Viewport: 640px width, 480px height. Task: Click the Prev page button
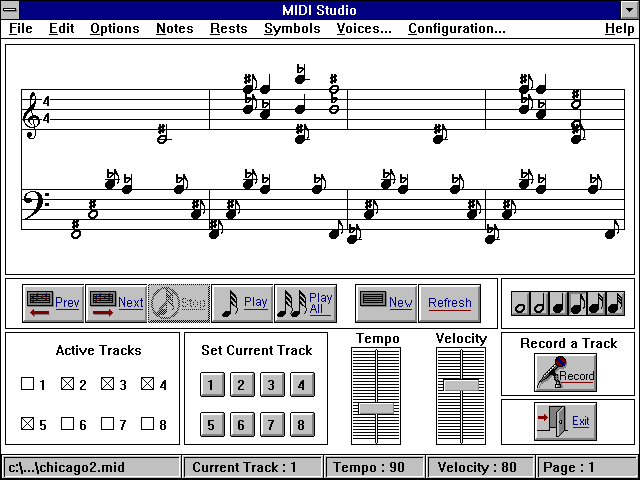point(53,303)
